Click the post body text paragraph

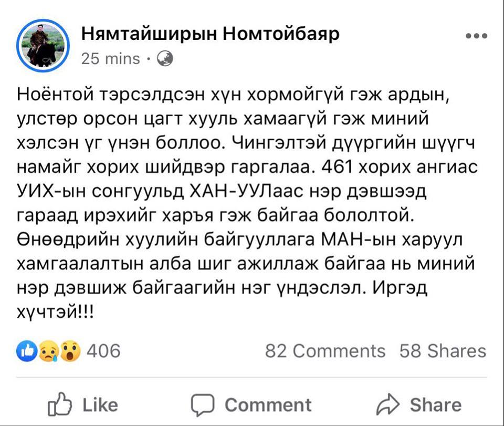(247, 203)
